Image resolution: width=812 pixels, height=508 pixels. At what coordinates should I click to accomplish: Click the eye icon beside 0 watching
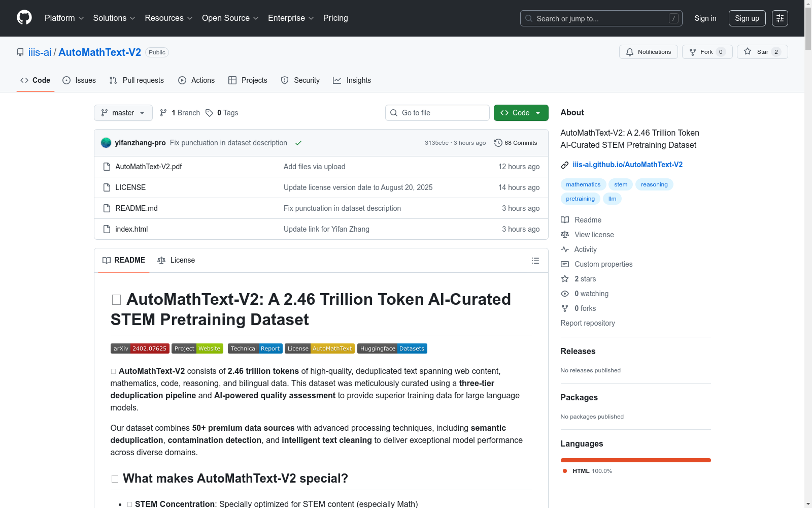pos(565,294)
